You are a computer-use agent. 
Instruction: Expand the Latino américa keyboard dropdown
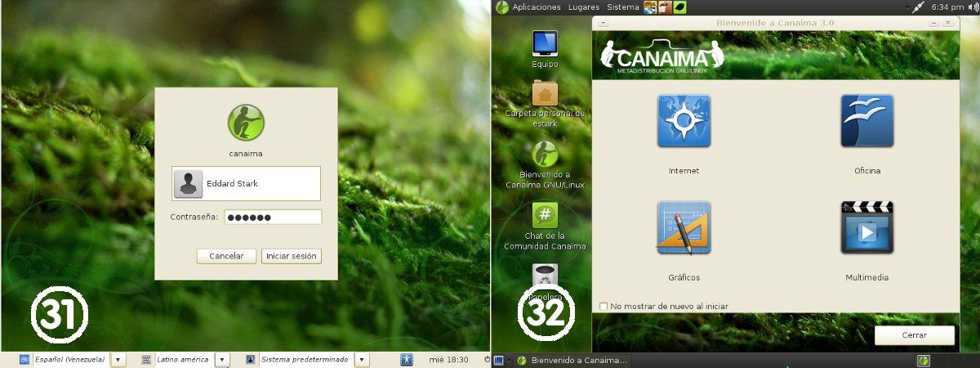[x=222, y=359]
